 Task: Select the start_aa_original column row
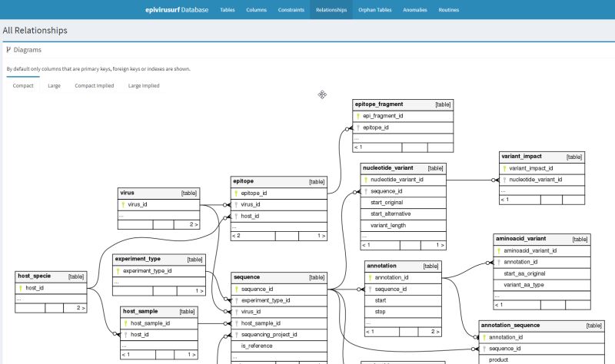pyautogui.click(x=542, y=273)
